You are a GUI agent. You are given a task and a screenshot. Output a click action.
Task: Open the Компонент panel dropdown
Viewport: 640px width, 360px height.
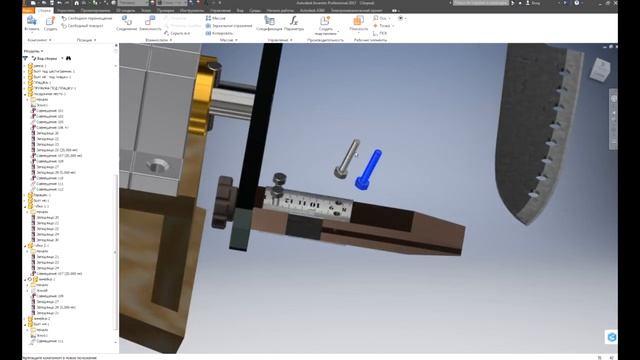[x=39, y=40]
